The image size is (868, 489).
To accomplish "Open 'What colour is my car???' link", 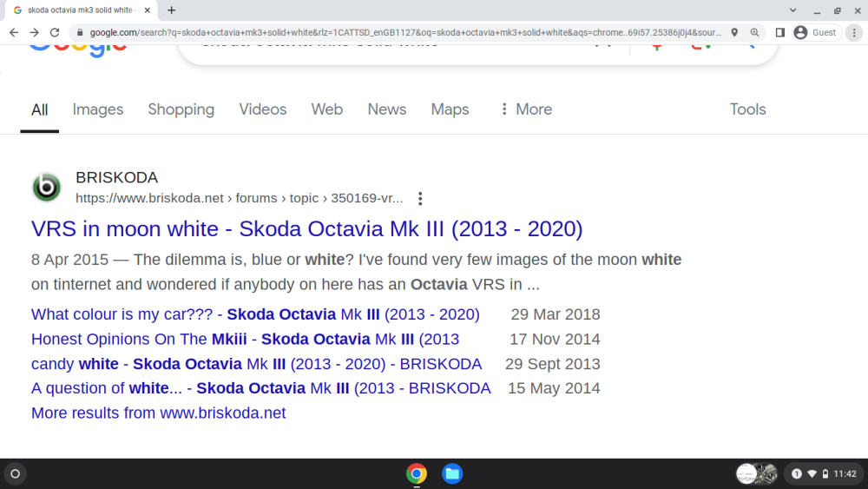I will 255,314.
